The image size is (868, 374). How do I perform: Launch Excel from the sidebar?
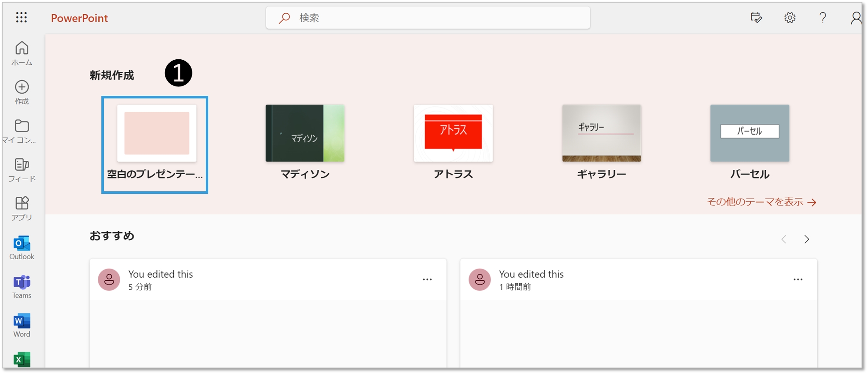click(x=22, y=359)
